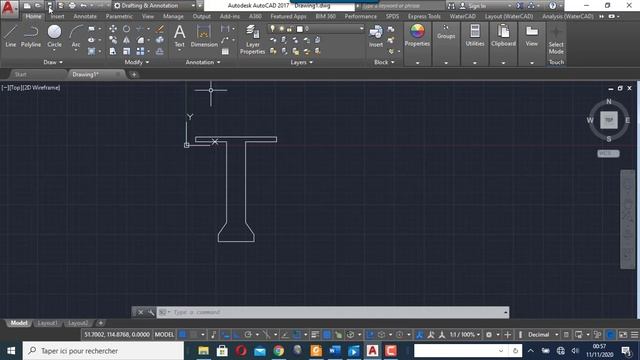The image size is (640, 360).
Task: Toggle the layer freeze sun icon
Action: coord(281,29)
